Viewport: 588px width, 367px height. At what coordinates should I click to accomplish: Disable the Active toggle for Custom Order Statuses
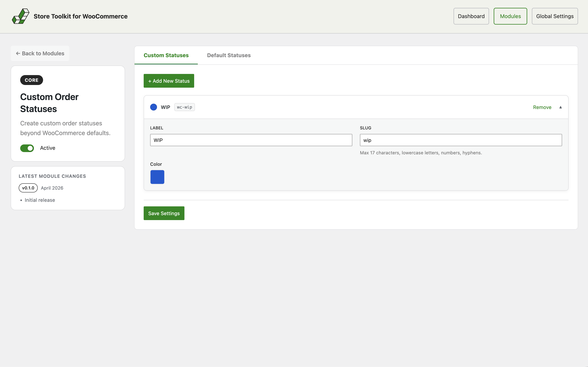pyautogui.click(x=27, y=148)
